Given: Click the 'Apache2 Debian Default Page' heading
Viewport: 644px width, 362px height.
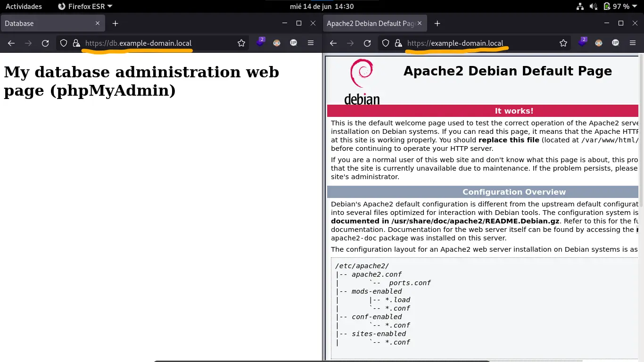Looking at the screenshot, I should [x=508, y=71].
